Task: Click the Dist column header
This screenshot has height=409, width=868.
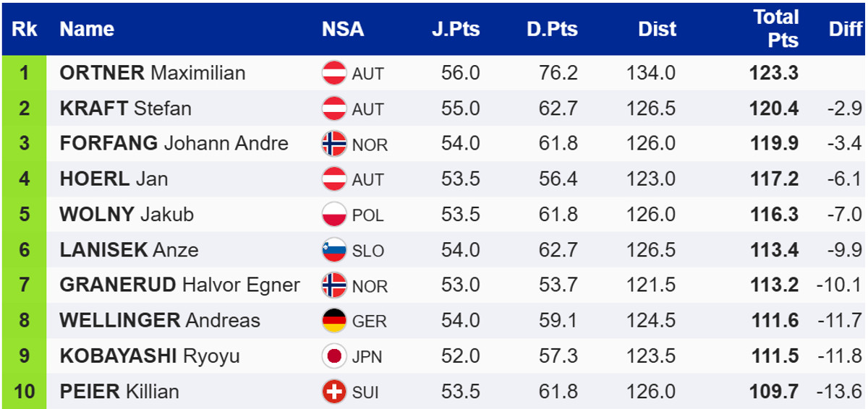Action: (x=657, y=29)
